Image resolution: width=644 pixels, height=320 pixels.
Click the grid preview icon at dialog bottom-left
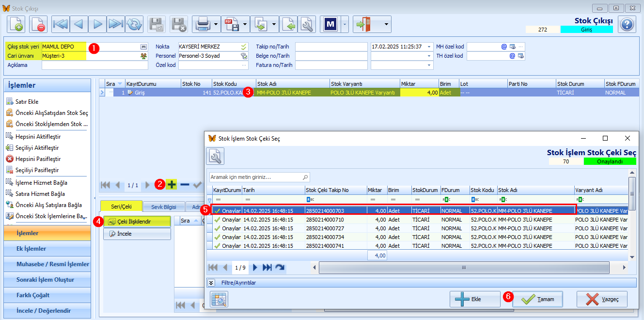coord(219,299)
